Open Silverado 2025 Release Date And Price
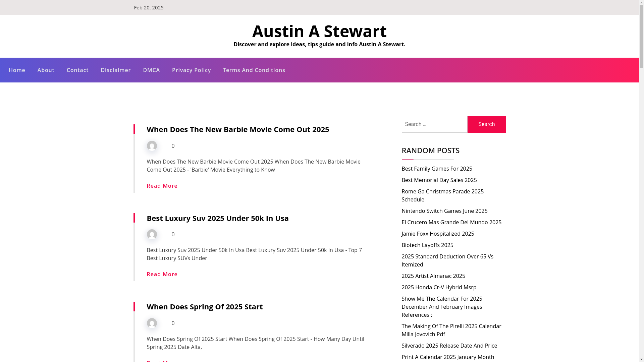 coord(449,346)
